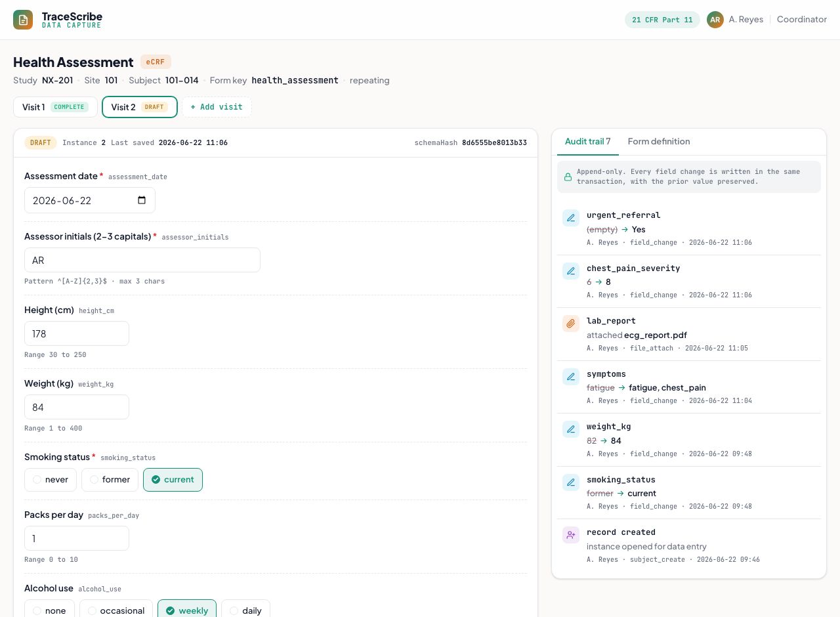
Task: Click the 21 CFR Part 11 badge
Action: (662, 20)
